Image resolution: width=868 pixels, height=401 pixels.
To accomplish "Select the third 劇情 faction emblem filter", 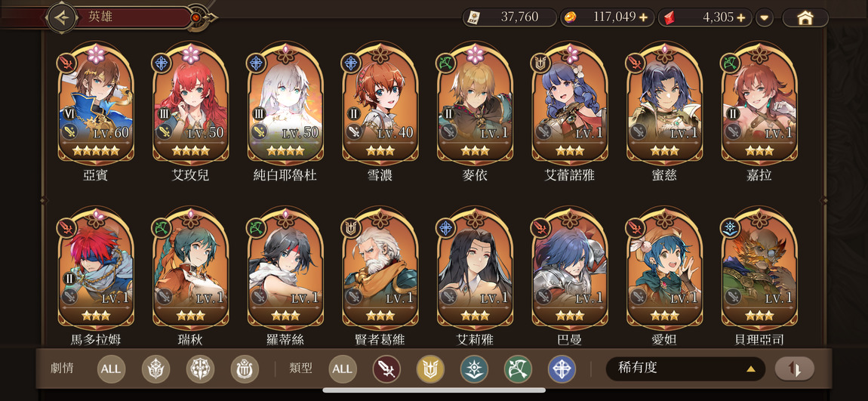I will click(244, 369).
